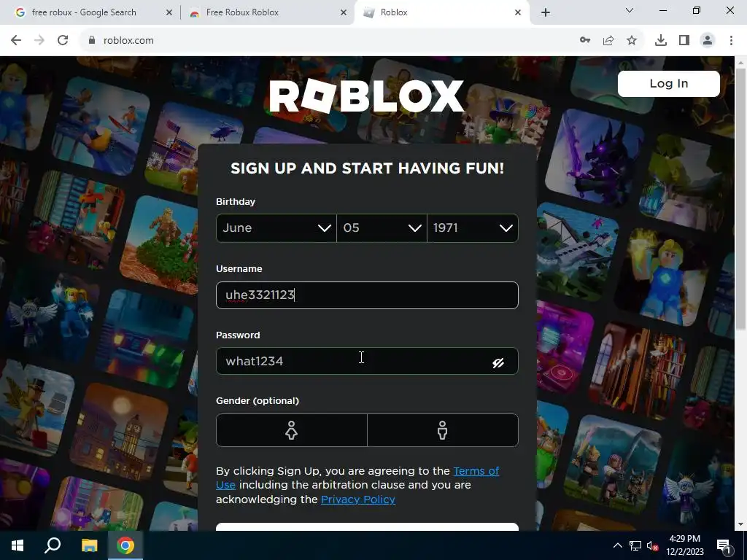
Task: Open the Chrome profile avatar
Action: coord(708,41)
